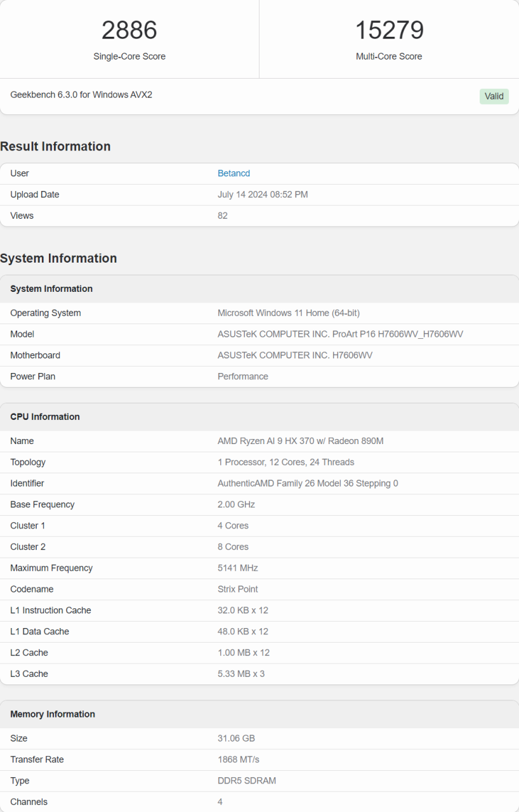Click the topology 1 Processor, 12 Cores, 24 Threads
Viewport: 519px width, 812px height.
coord(286,462)
